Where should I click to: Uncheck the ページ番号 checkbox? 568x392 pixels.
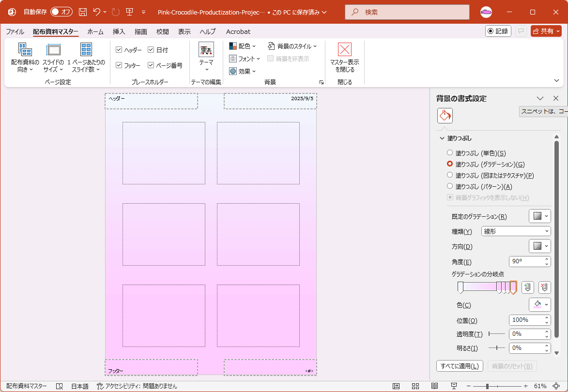click(151, 65)
